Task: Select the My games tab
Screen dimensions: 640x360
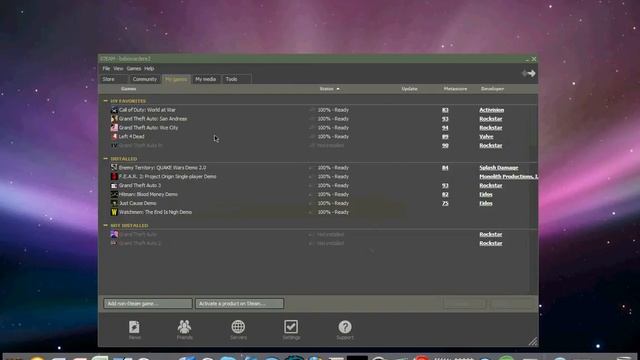Action: [x=176, y=79]
